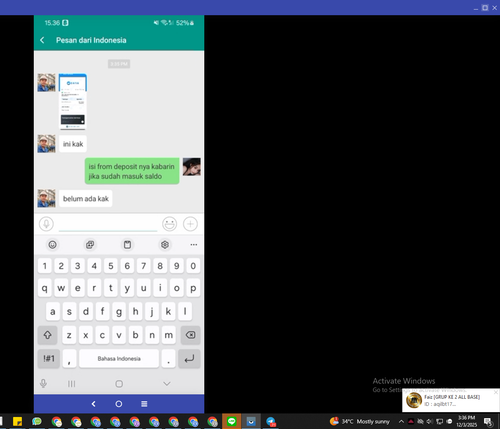Focus the message text input field
The width and height of the screenshot is (500, 429).
(108, 224)
